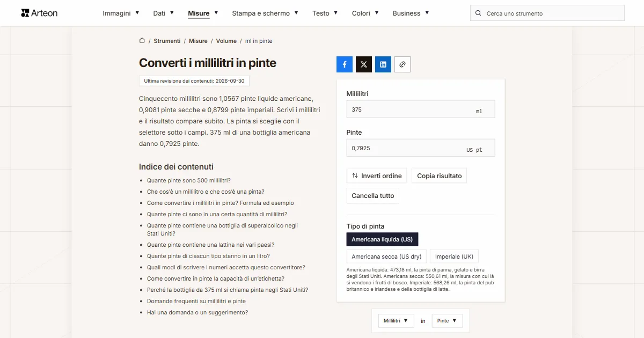Open 'Perché la bottiglia da 375 ml' link
The height and width of the screenshot is (338, 644).
pos(228,290)
